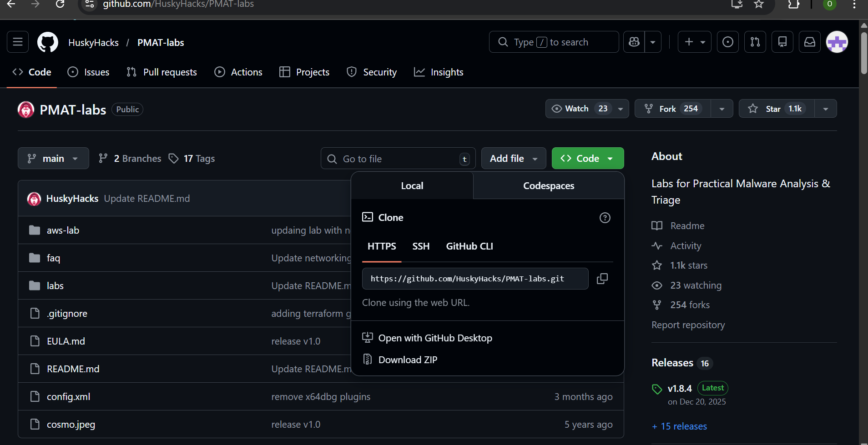This screenshot has width=868, height=445.
Task: Go back to previous page in browser
Action: 11,5
